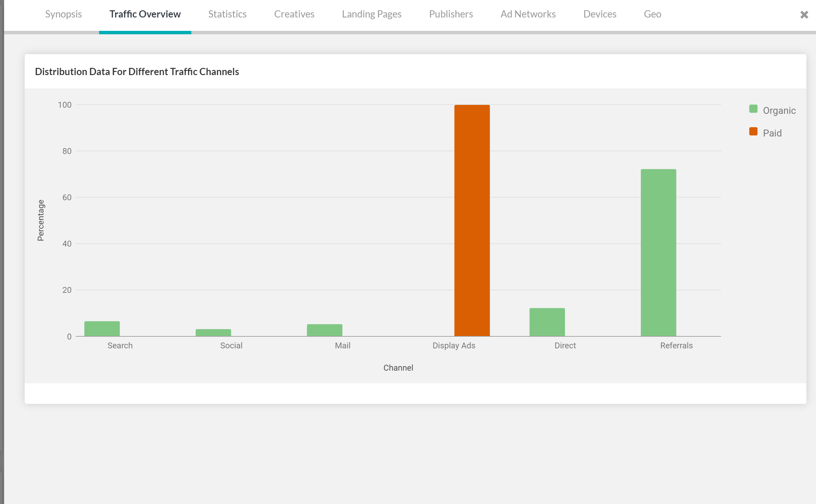Open the Devices tab
Viewport: 816px width, 504px height.
coord(600,14)
